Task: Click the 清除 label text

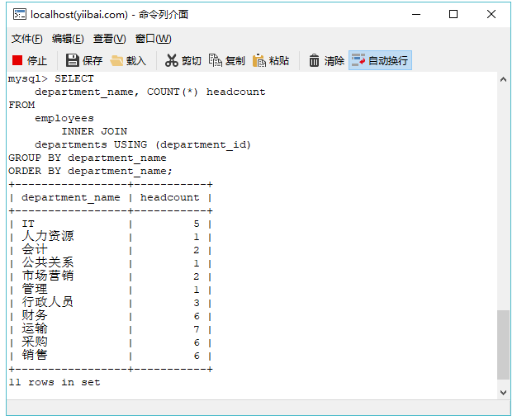Action: [x=334, y=60]
